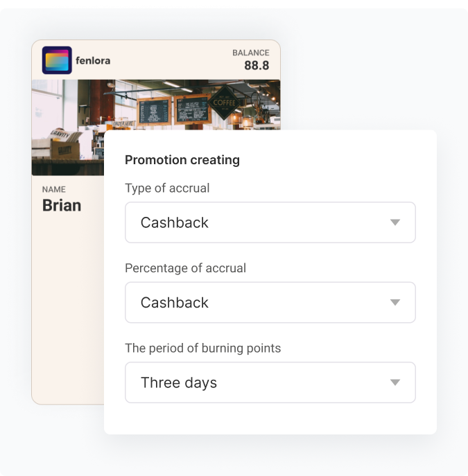Click arrow icon in Type of accrual field
Screen dimensions: 468x476
[395, 222]
